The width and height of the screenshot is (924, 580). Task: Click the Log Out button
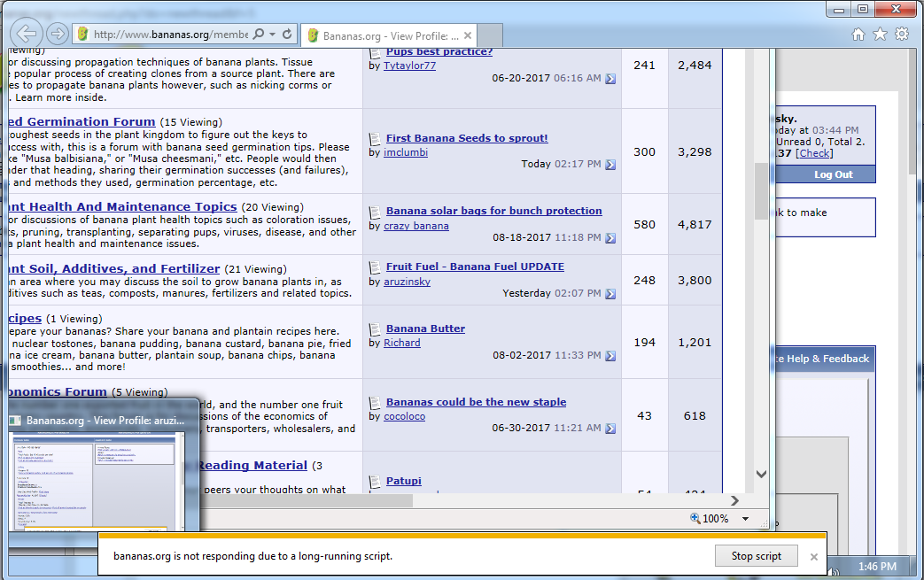point(833,174)
